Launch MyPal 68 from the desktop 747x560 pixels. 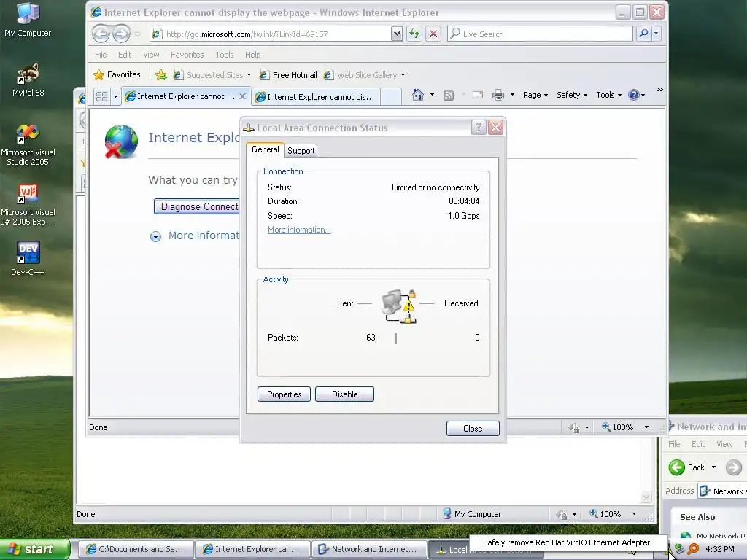28,80
